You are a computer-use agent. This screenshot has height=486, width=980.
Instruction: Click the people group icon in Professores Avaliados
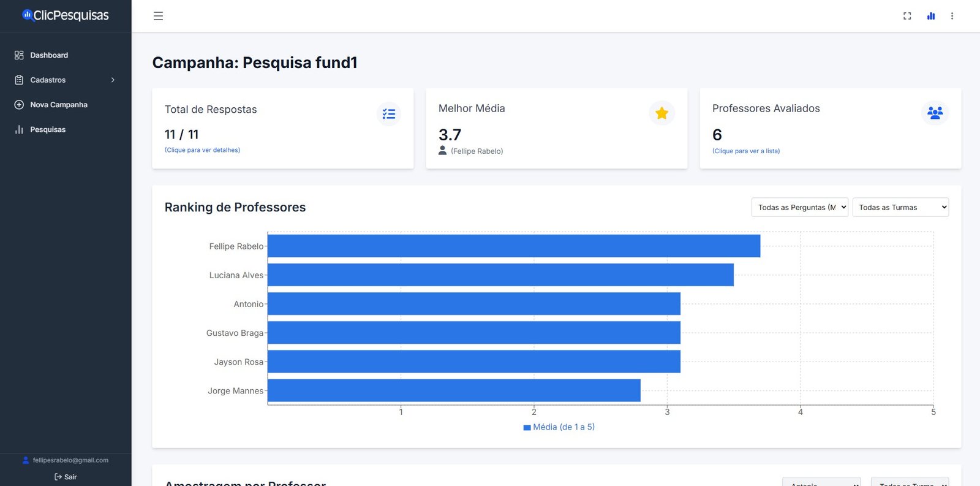point(935,113)
